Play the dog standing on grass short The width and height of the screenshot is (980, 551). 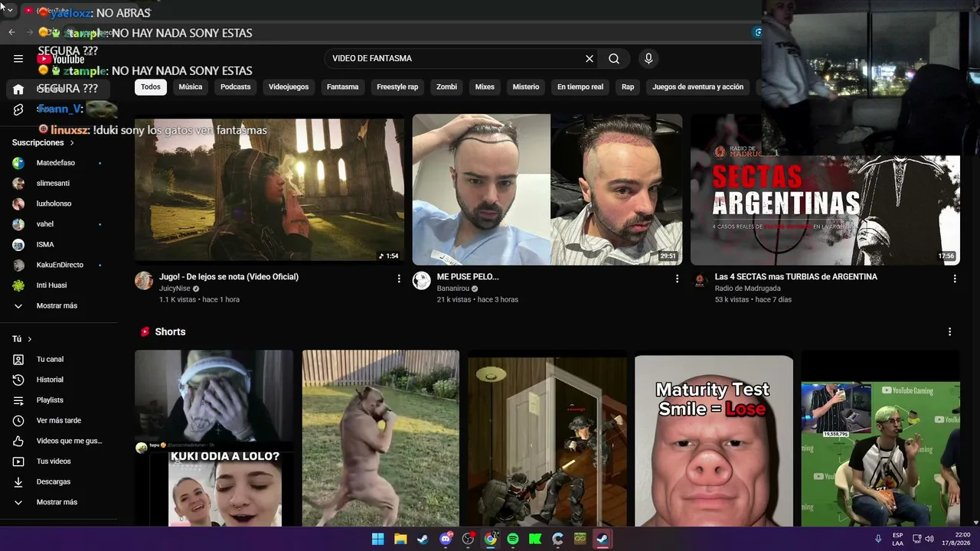click(381, 439)
